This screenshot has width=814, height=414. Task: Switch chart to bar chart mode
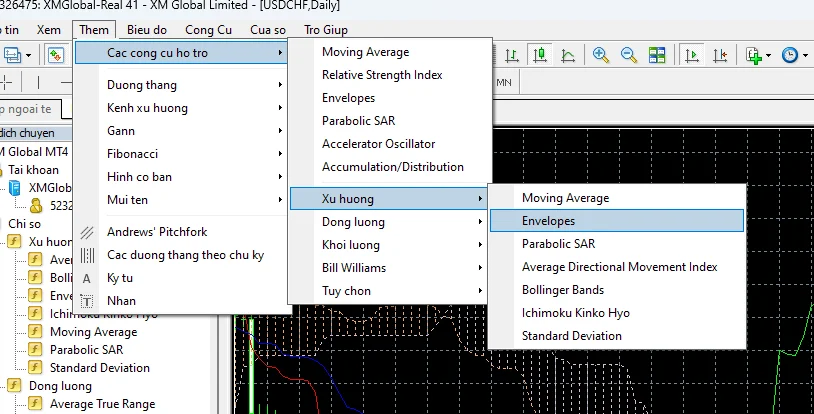pyautogui.click(x=512, y=55)
